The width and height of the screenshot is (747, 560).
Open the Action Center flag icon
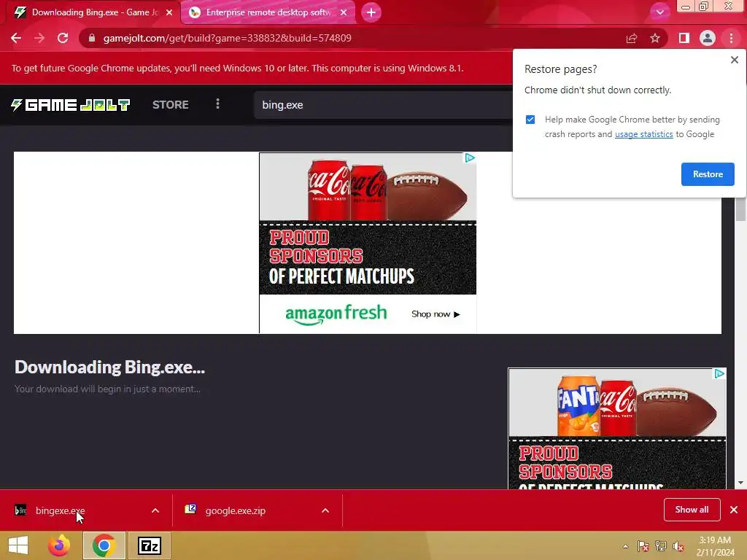point(643,546)
